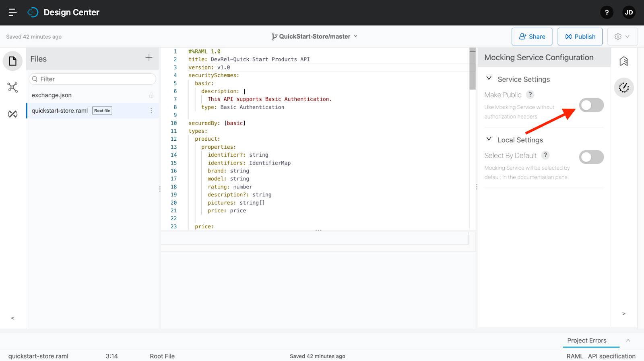Click the 'price: price' line
This screenshot has height=361, width=644.
pyautogui.click(x=227, y=211)
